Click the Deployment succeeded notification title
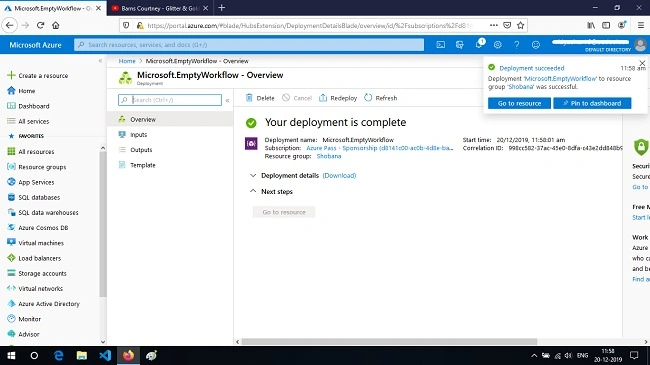650x365 pixels. click(x=531, y=68)
